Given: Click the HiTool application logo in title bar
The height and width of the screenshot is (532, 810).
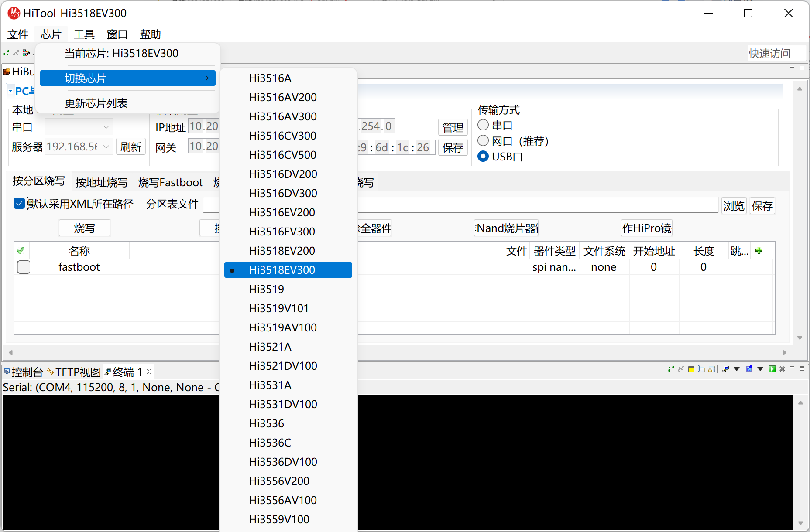Looking at the screenshot, I should pos(14,13).
